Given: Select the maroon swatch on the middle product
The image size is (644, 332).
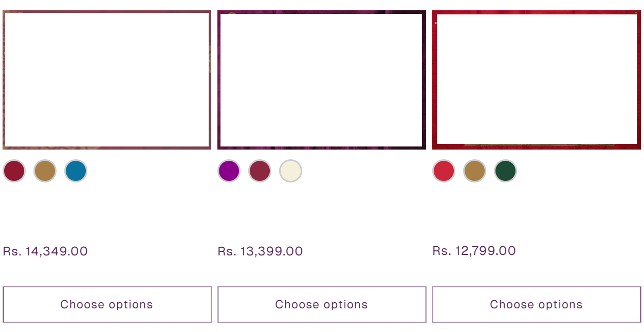Looking at the screenshot, I should (x=260, y=171).
